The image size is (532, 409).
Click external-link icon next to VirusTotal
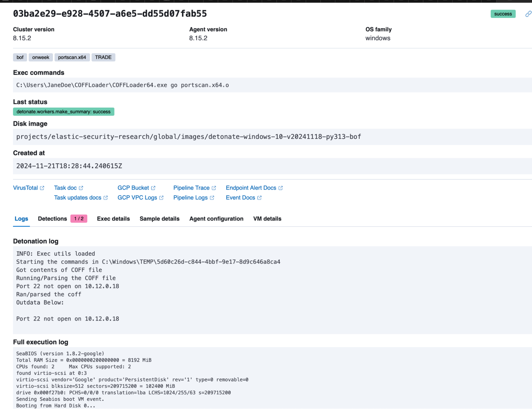[42, 188]
